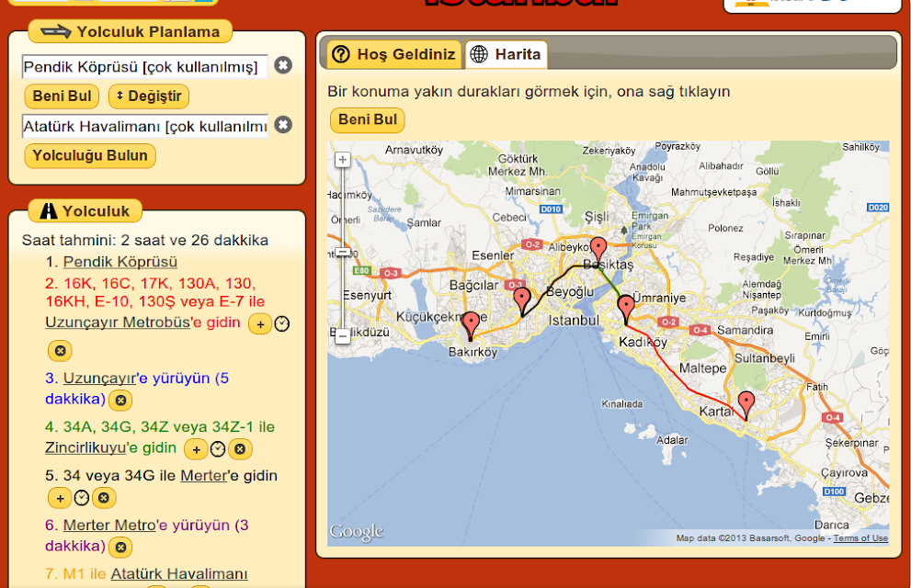911x588 pixels.
Task: Click the Istanbul label on the map
Action: [x=574, y=320]
